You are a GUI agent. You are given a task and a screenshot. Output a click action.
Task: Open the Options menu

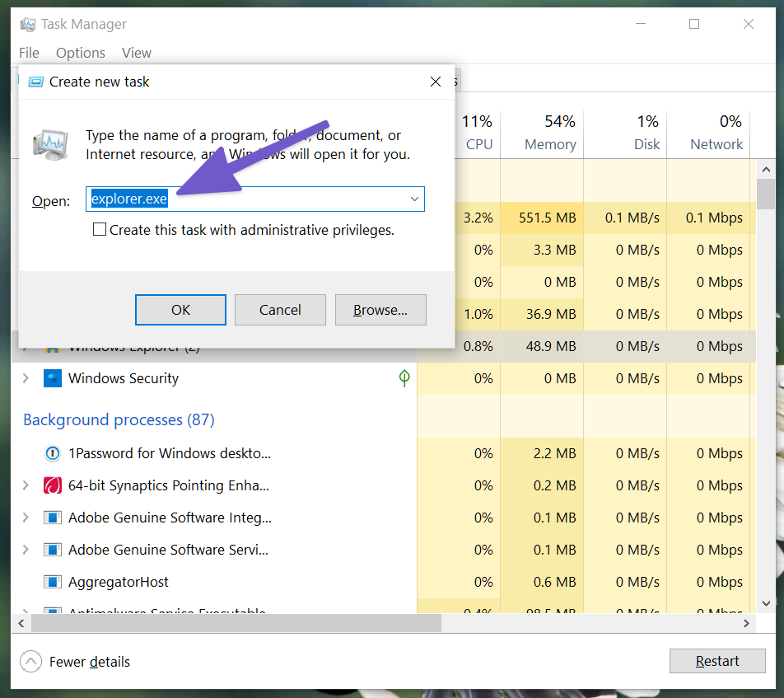click(x=81, y=53)
